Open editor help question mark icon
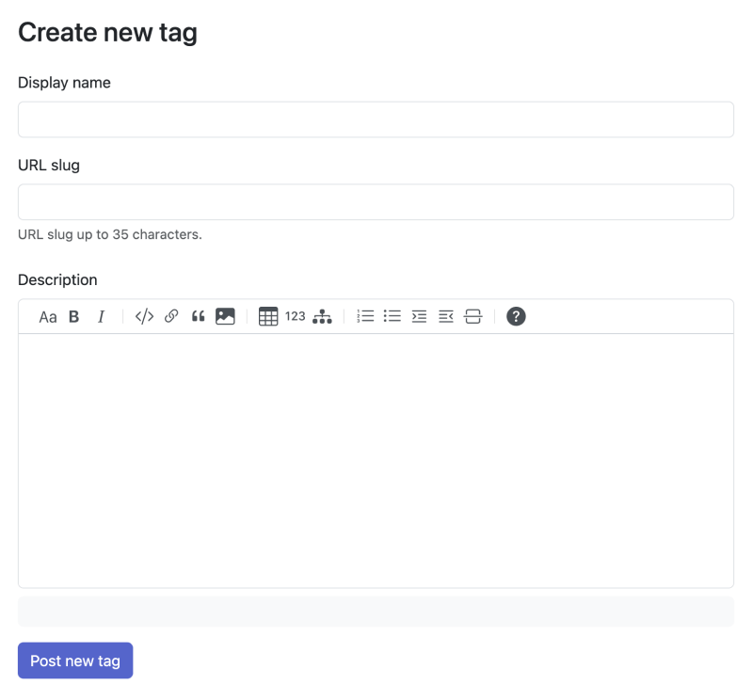The image size is (753, 700). tap(516, 317)
